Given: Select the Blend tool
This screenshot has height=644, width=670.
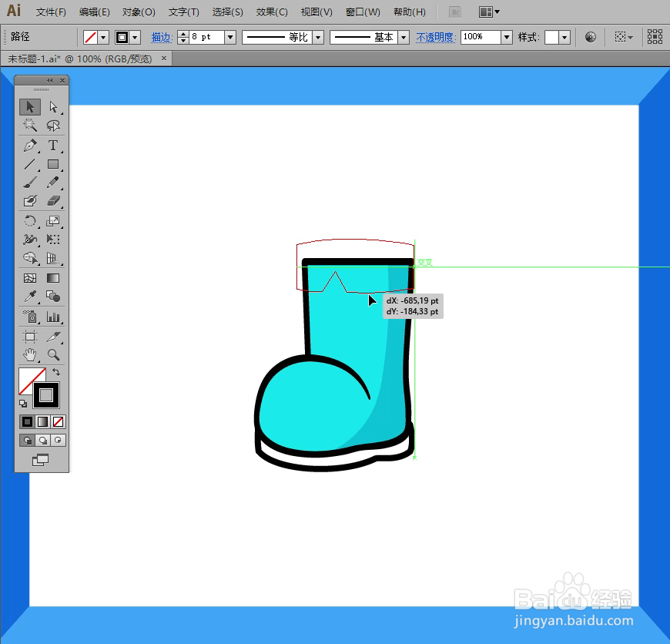Looking at the screenshot, I should click(53, 296).
